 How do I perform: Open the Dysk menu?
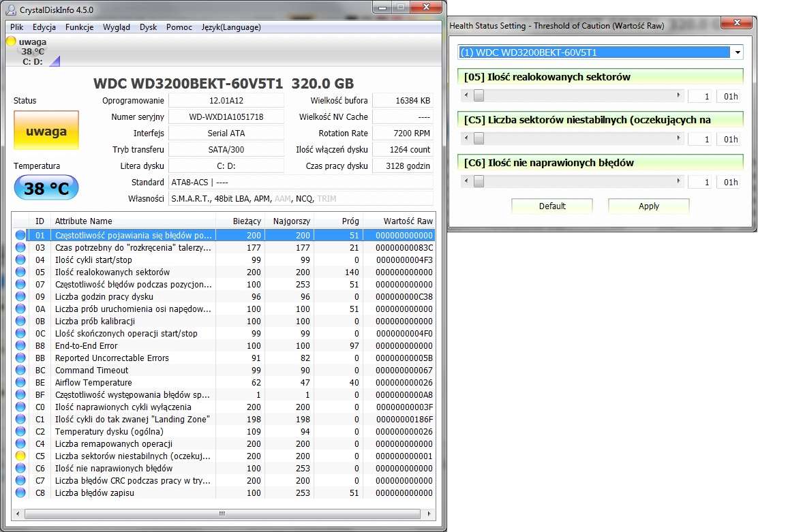coord(148,27)
